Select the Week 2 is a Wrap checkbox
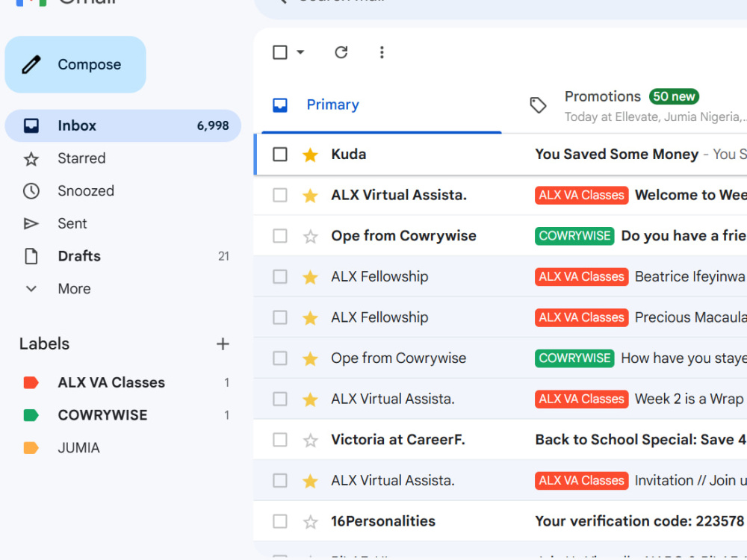 [280, 399]
